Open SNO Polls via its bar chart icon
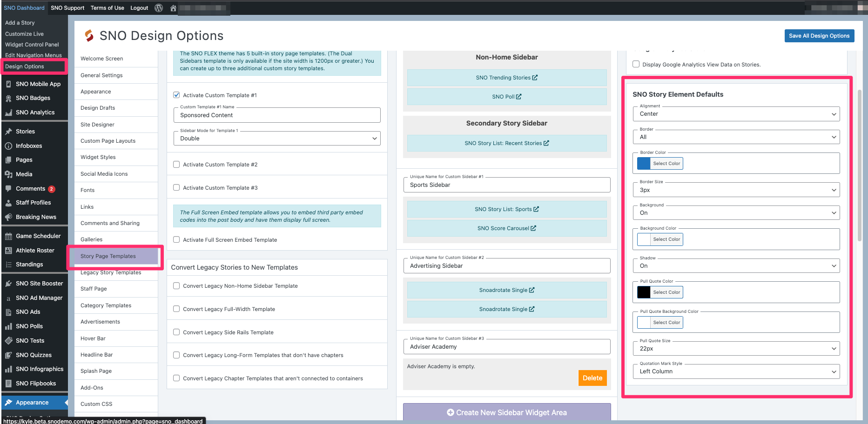 [x=8, y=326]
